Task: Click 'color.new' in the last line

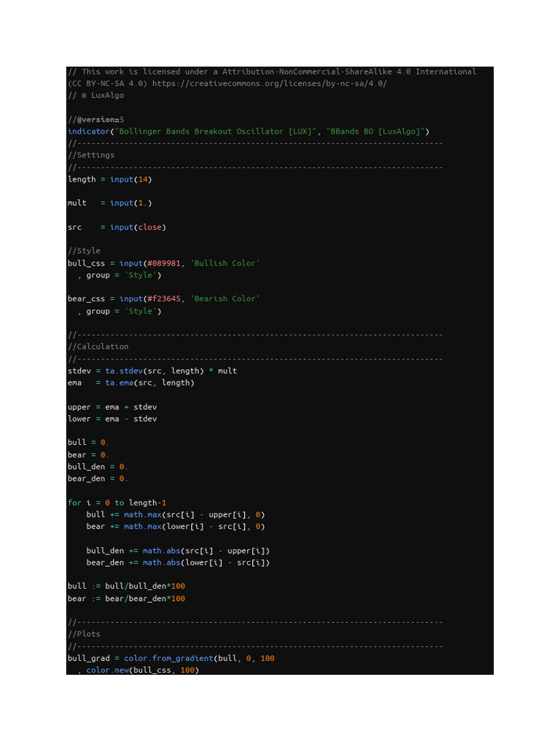Action: tap(107, 670)
